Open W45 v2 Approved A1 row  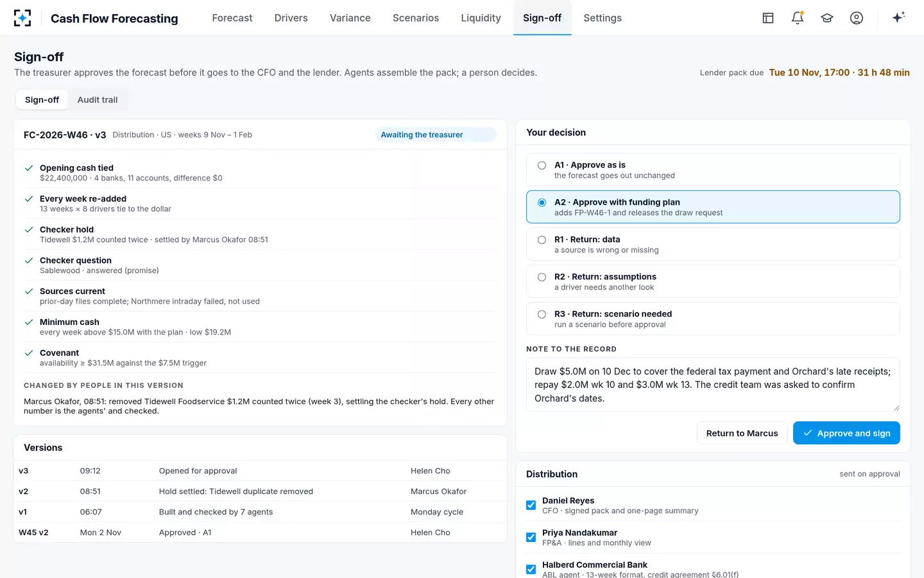260,532
